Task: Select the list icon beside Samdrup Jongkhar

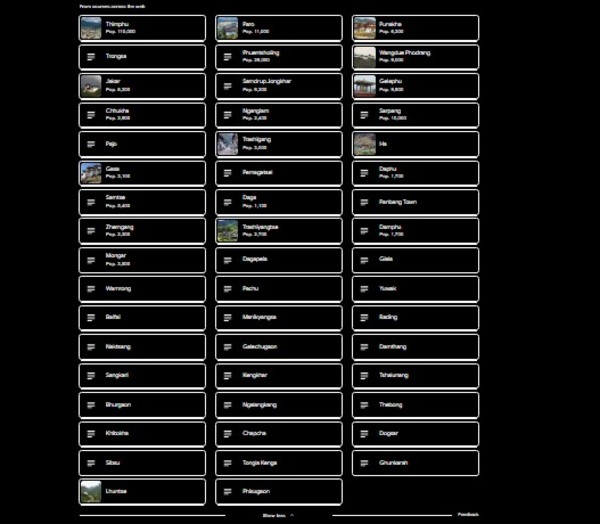Action: pyautogui.click(x=227, y=86)
